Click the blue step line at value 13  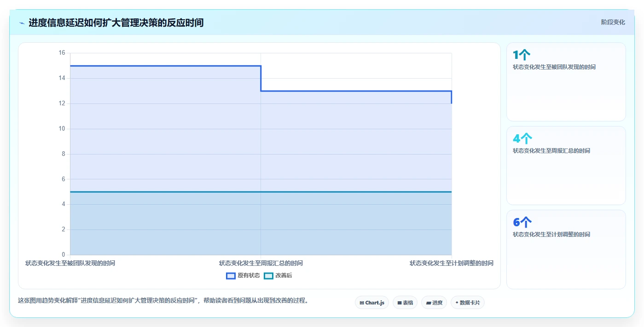click(356, 91)
